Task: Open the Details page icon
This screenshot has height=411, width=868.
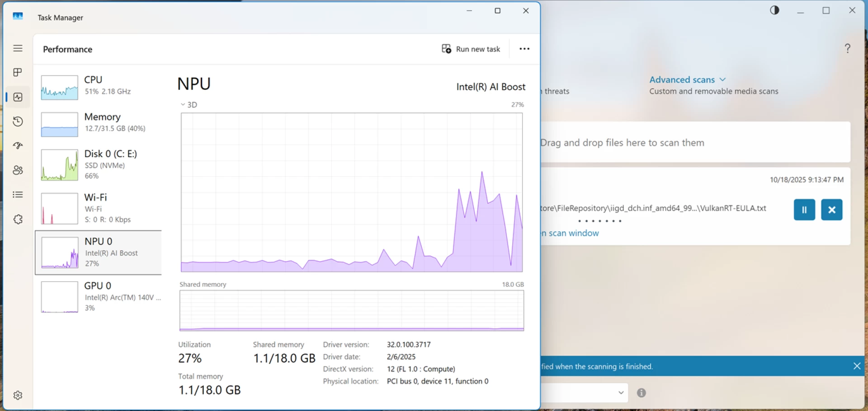Action: (18, 195)
